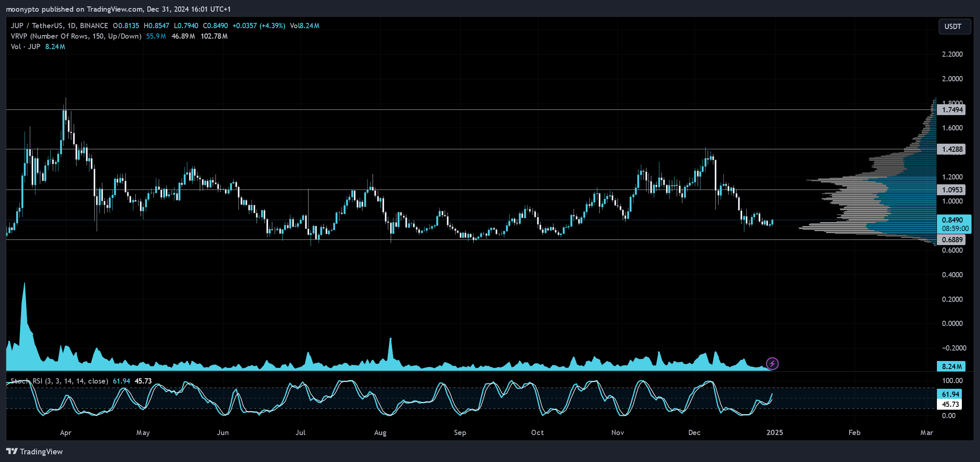Click the 1.4288 price level label

(951, 149)
